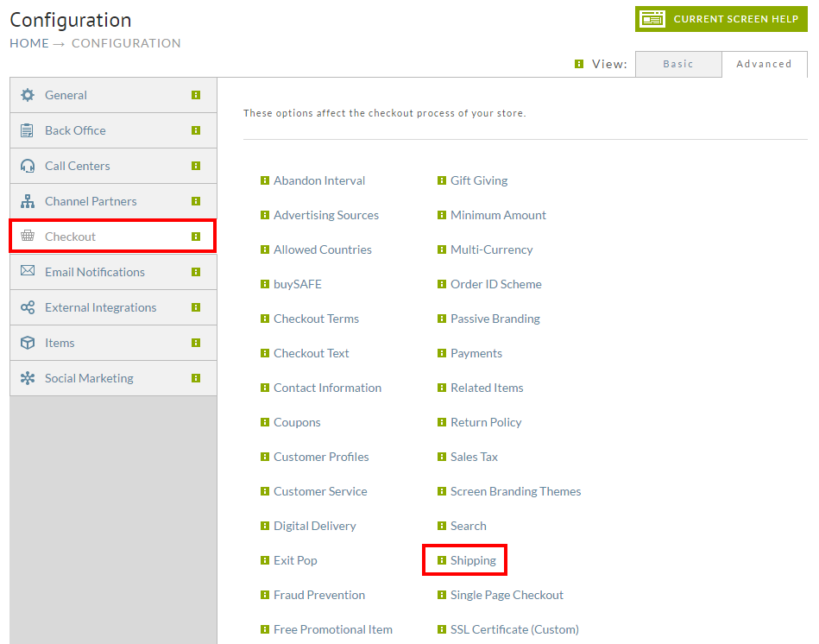Switch to the Basic view tab
Viewport: 819px width, 644px height.
click(x=678, y=64)
